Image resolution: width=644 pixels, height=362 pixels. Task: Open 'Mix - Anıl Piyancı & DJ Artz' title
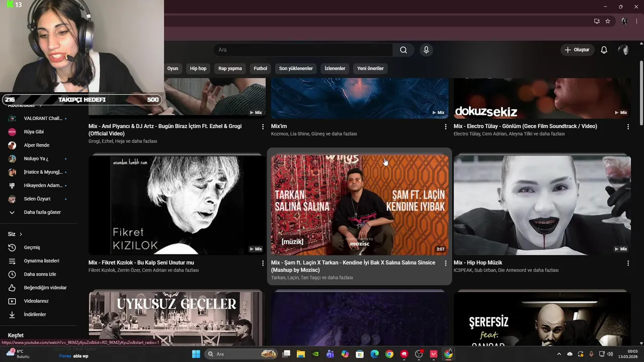165,130
